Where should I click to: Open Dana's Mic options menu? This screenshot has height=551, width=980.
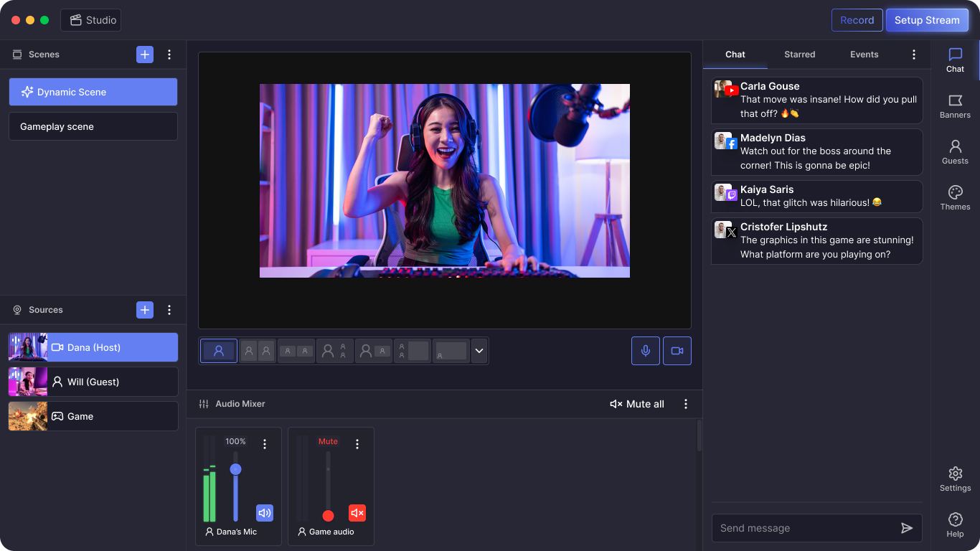click(x=265, y=443)
